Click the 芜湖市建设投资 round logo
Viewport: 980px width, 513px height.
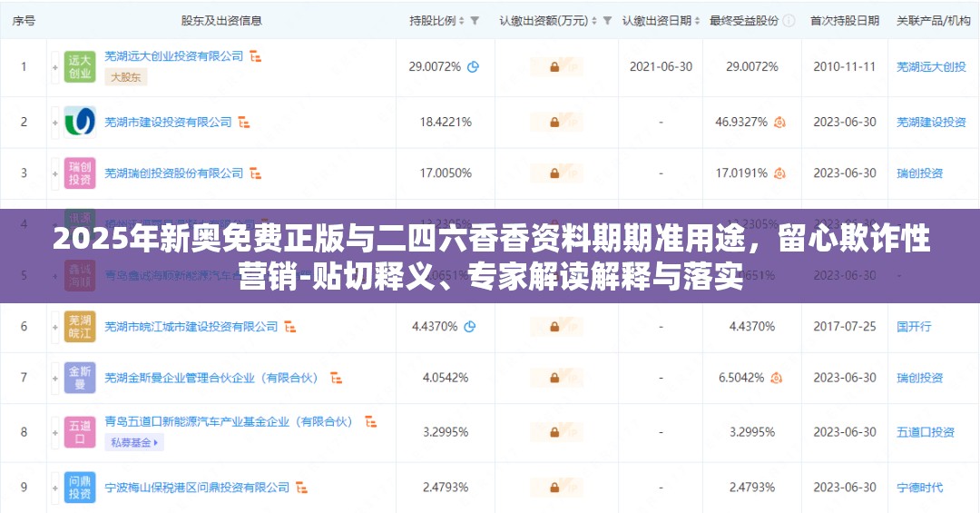(80, 122)
